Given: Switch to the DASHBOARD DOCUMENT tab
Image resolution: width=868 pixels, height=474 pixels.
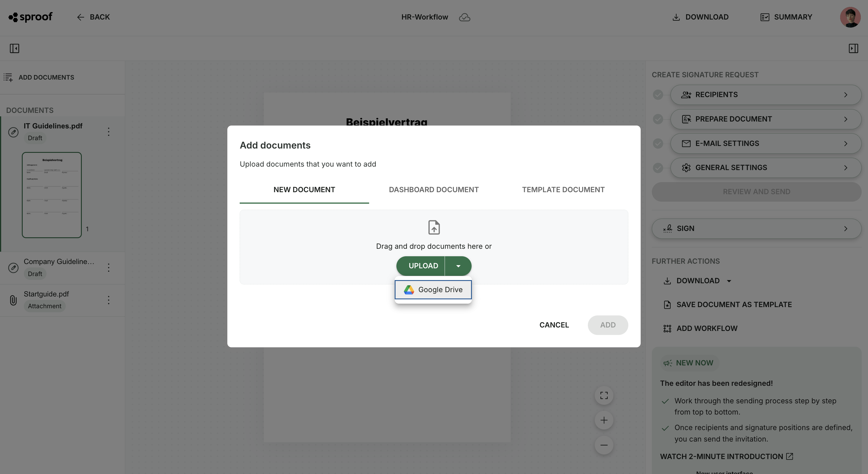Looking at the screenshot, I should (434, 190).
